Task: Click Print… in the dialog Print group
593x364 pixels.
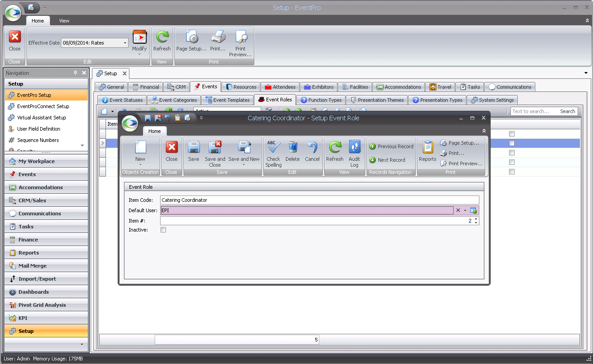Action: (x=452, y=153)
